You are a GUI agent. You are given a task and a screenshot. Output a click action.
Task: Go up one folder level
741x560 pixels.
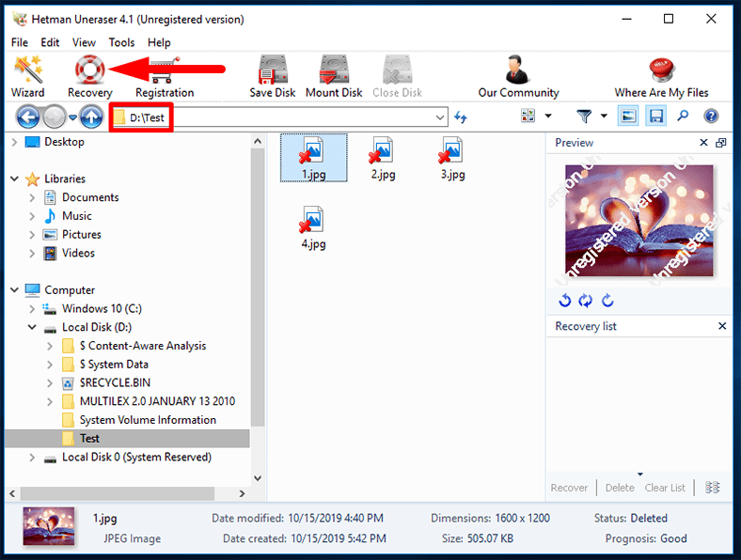point(91,117)
